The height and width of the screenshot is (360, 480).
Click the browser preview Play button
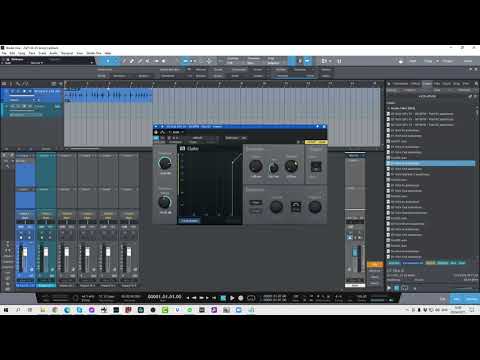(x=389, y=288)
